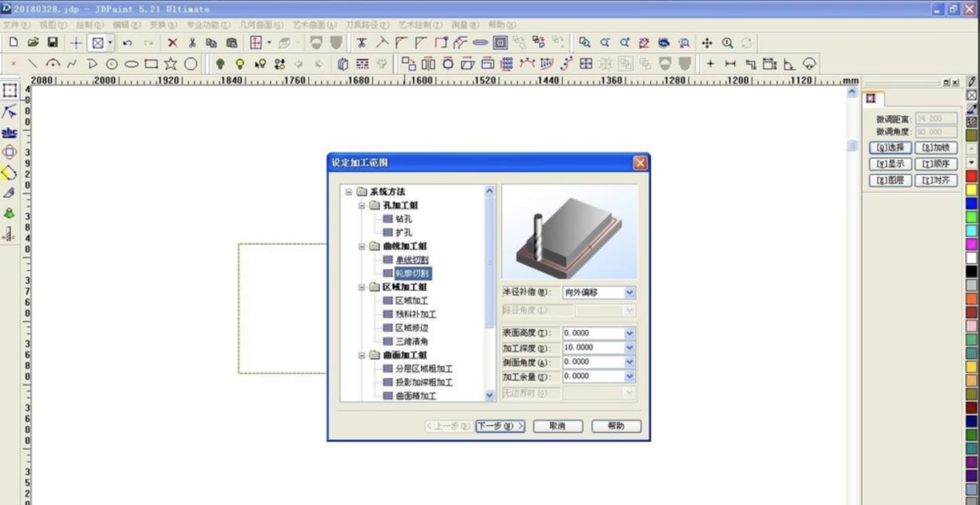Collapse the 区域加工组 tree group

(x=362, y=287)
